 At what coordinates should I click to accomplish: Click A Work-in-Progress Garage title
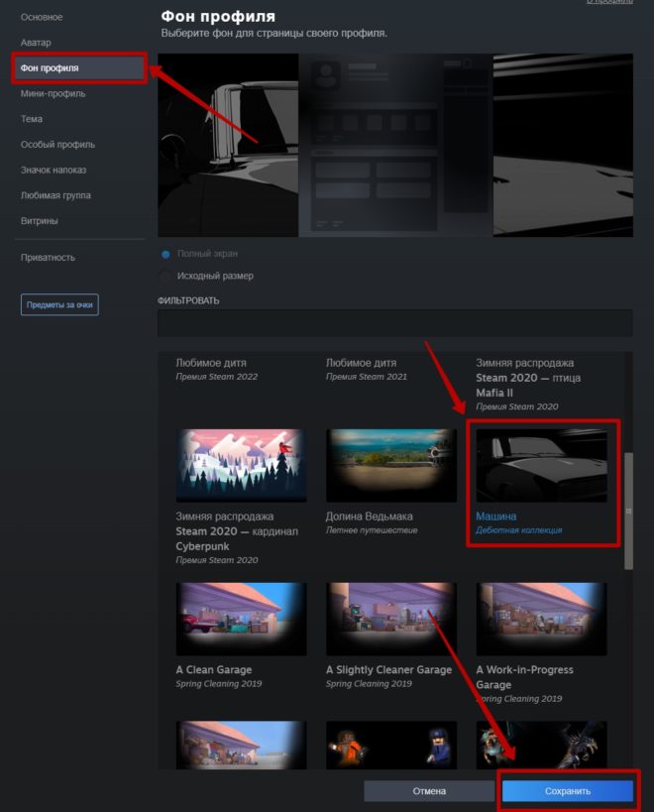tap(524, 677)
